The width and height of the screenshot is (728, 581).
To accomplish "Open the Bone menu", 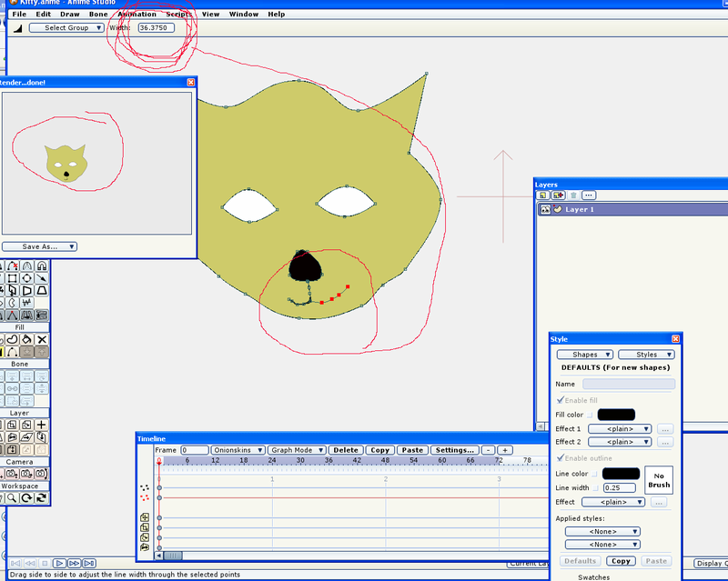I will [98, 14].
